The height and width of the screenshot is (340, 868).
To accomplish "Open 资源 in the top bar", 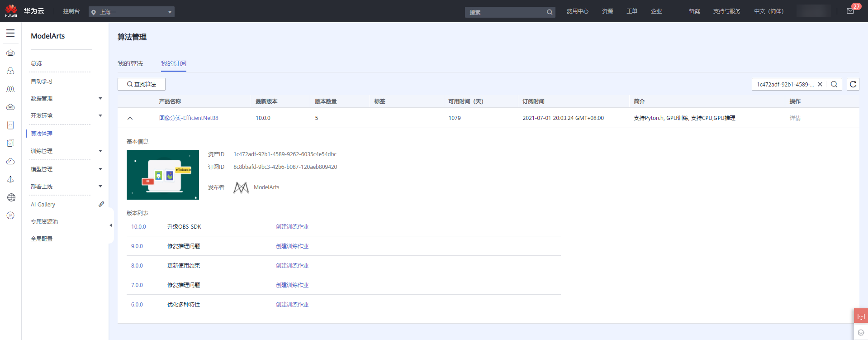I will [607, 11].
